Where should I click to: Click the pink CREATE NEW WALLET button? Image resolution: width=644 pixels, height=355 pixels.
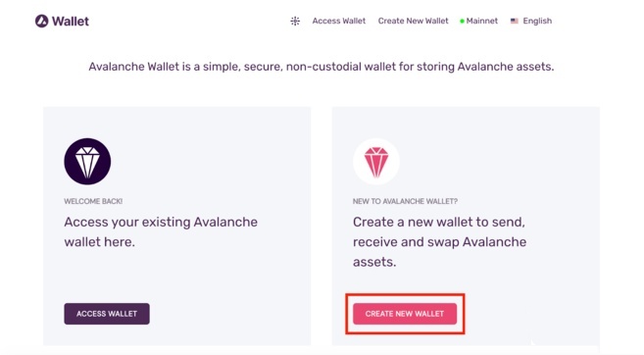click(x=405, y=314)
